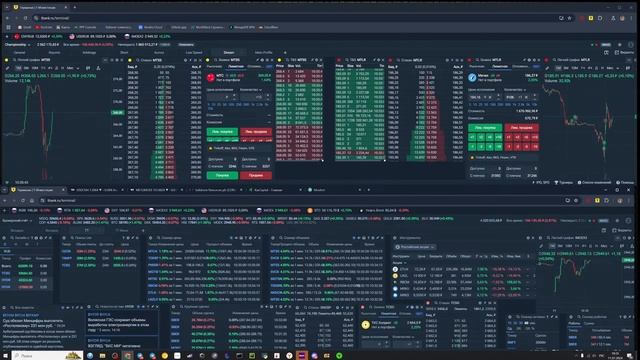Select Рыночная tab in Заявка MTSS widget
This screenshot has width=640, height=360.
[x=214, y=66]
